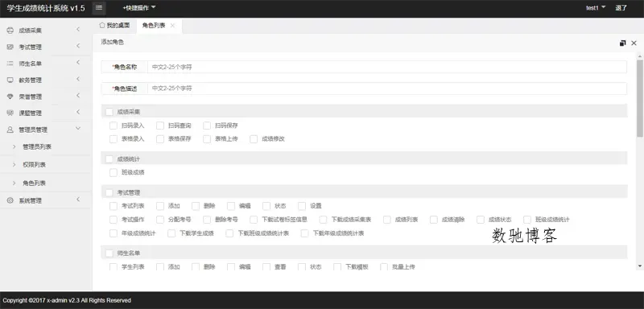Enable the 扫码查询 checkbox

(160, 126)
